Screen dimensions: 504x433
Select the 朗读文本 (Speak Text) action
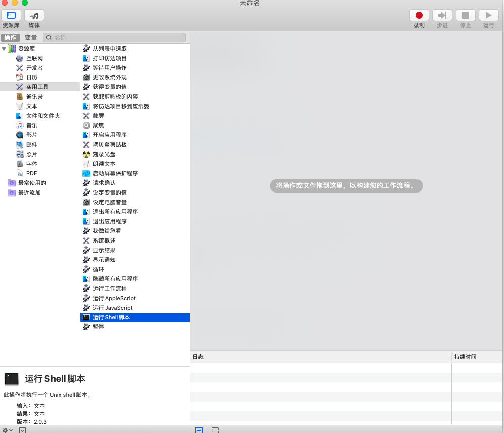point(104,164)
